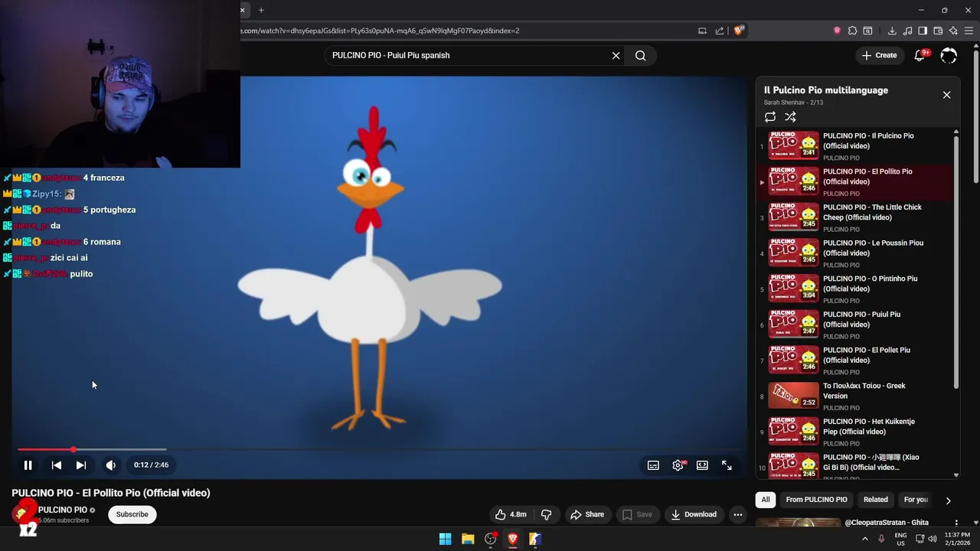The image size is (980, 551).
Task: Open the Extensions puzzle icon
Action: coord(852,31)
